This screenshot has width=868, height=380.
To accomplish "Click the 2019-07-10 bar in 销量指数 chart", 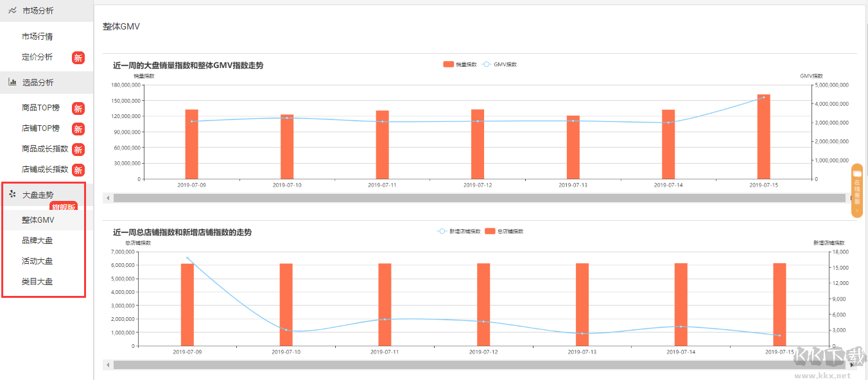I will point(287,147).
